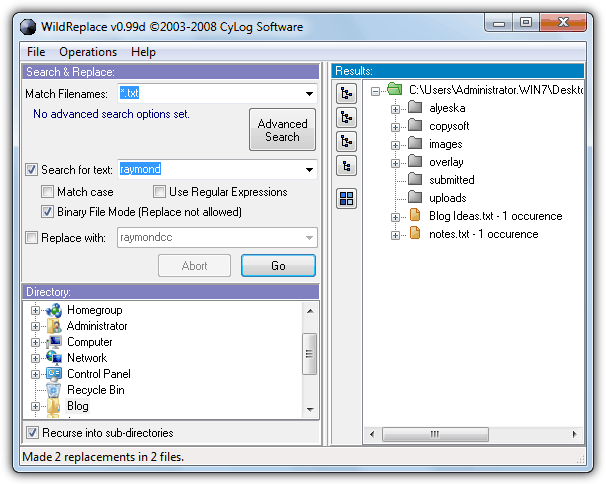Expand Administrator in the Directory tree
Image resolution: width=606 pixels, height=484 pixels.
(x=35, y=326)
